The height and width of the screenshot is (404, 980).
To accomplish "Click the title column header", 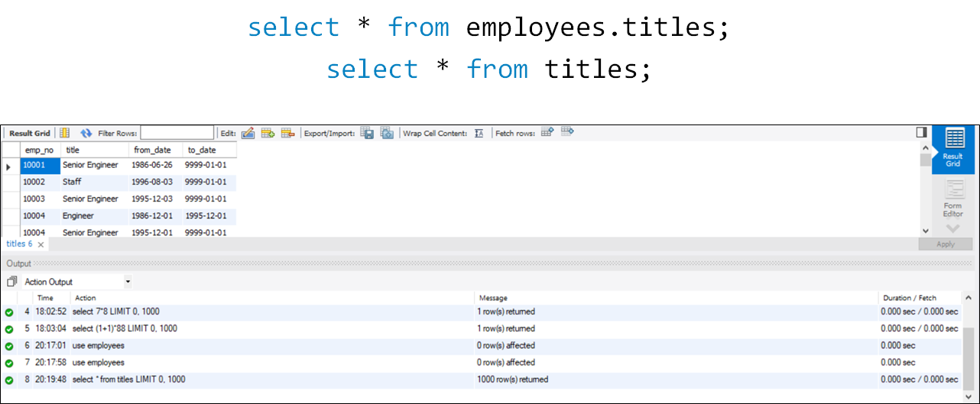I will [95, 150].
